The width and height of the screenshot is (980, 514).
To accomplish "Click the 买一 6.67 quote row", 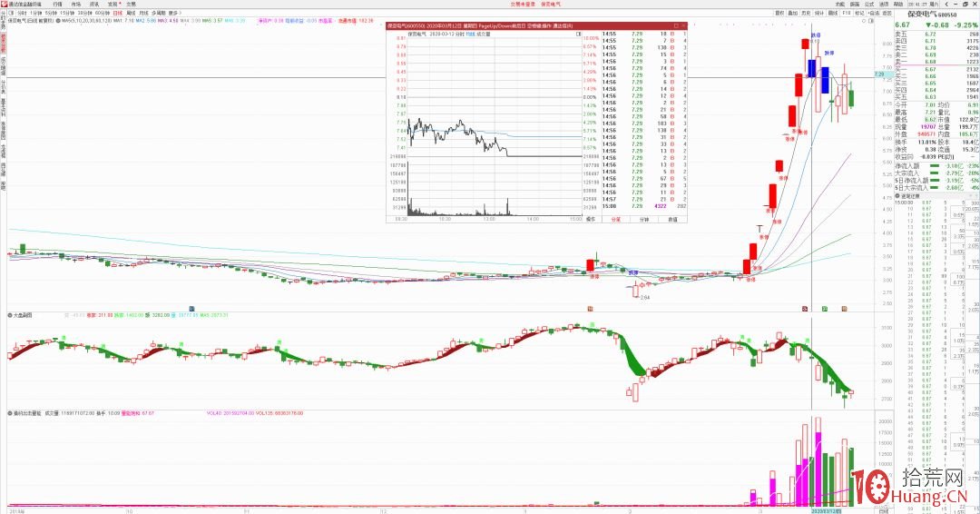I will tap(936, 69).
